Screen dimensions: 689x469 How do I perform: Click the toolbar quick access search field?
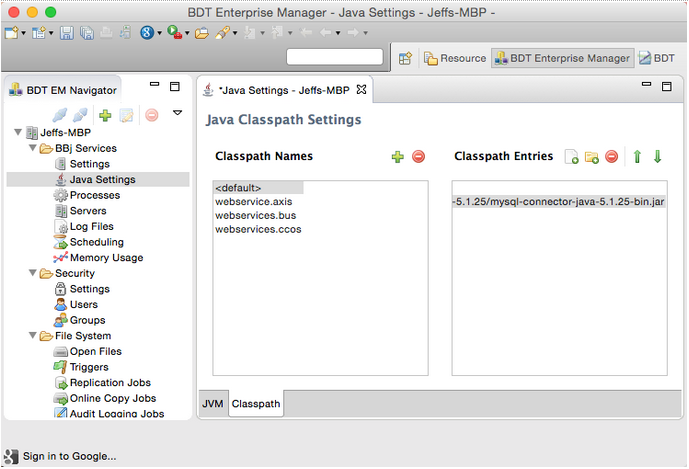point(334,57)
